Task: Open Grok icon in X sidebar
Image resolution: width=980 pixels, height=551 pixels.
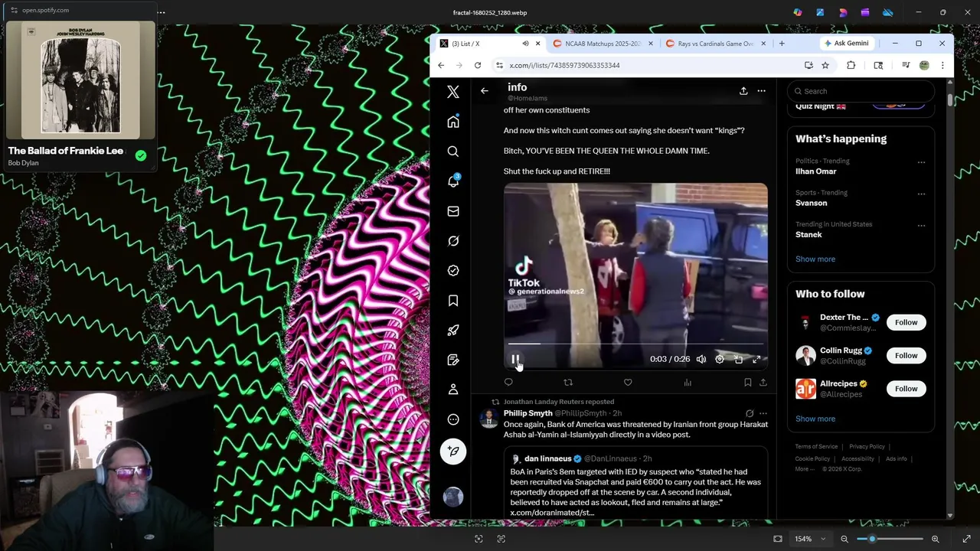Action: point(453,241)
